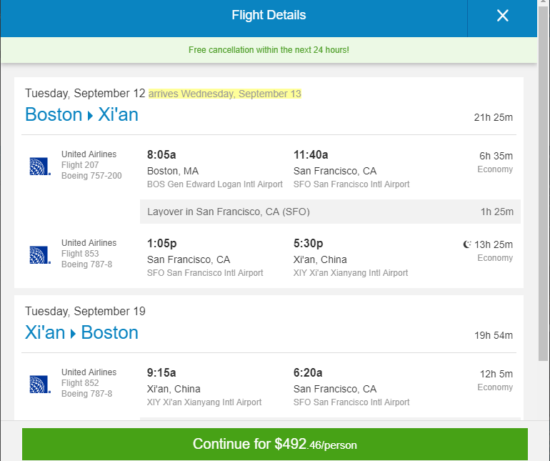Click the Flight Details title header
550x461 pixels.
click(x=269, y=15)
